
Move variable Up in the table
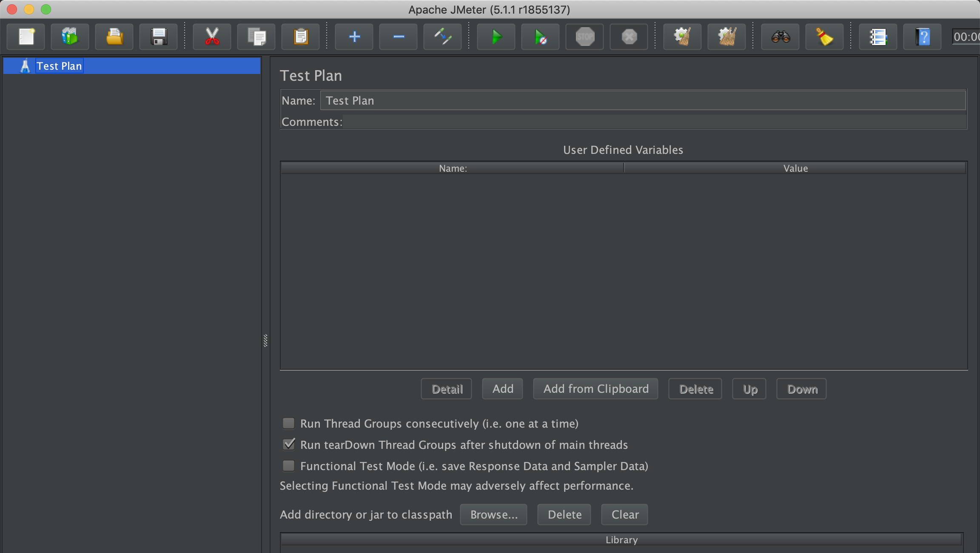749,389
